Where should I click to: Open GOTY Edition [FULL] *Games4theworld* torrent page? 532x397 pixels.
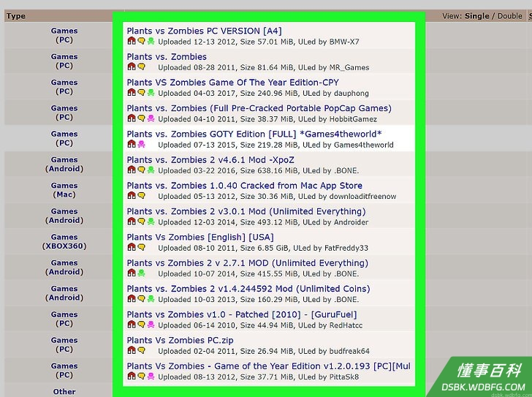pos(254,134)
